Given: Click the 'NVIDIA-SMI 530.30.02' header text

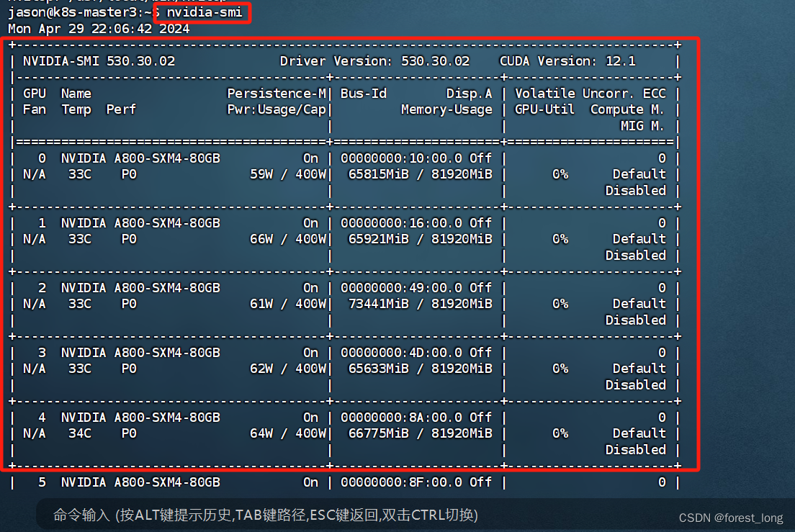Looking at the screenshot, I should 99,61.
